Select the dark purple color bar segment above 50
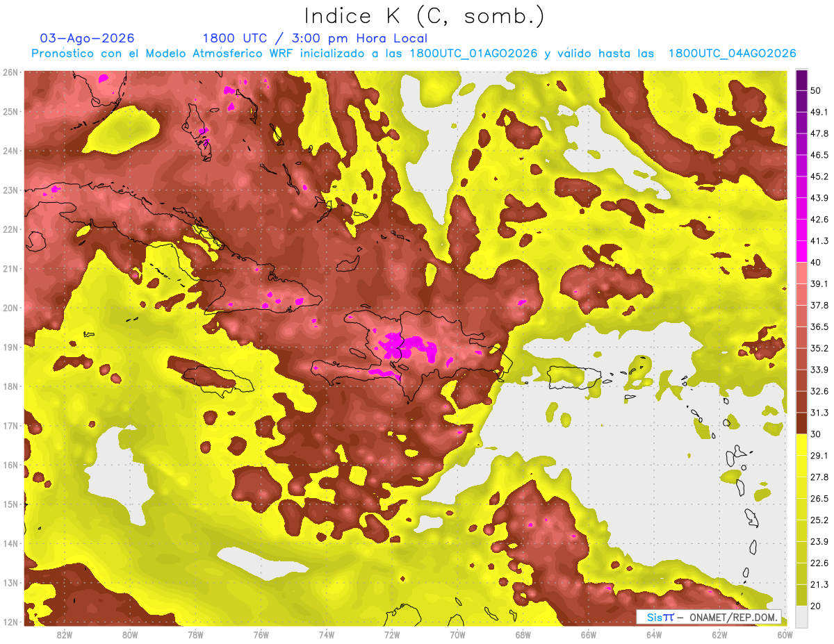The height and width of the screenshot is (644, 834). pyautogui.click(x=801, y=80)
